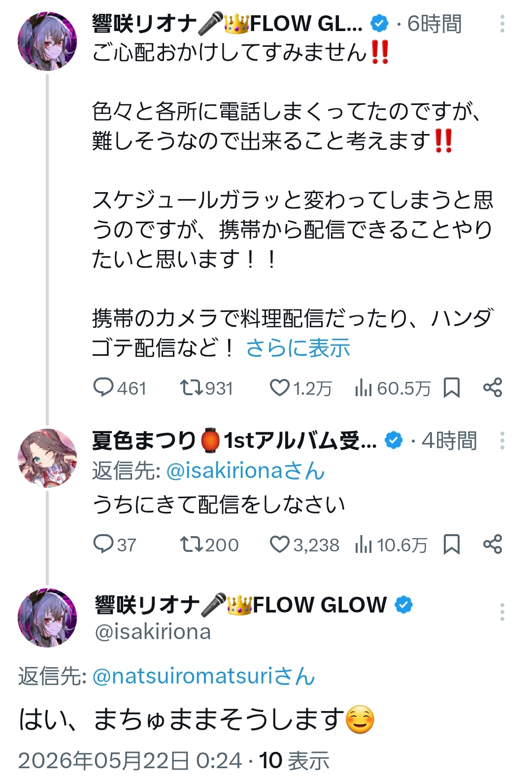This screenshot has width=532, height=782.
Task: Open the @isakirionaさん mention link
Action: click(246, 471)
